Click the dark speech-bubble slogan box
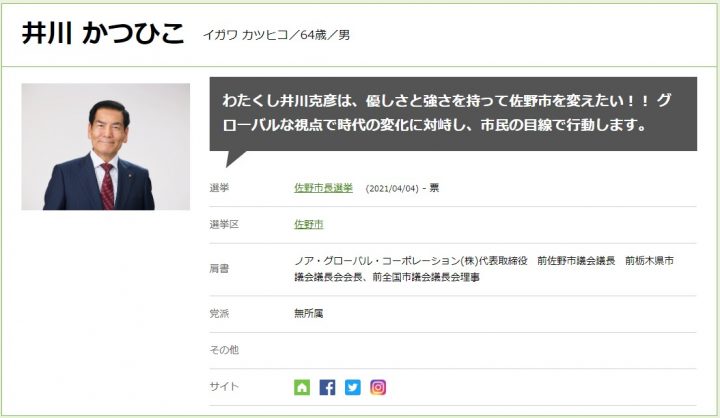This screenshot has width=720, height=418. (x=453, y=113)
